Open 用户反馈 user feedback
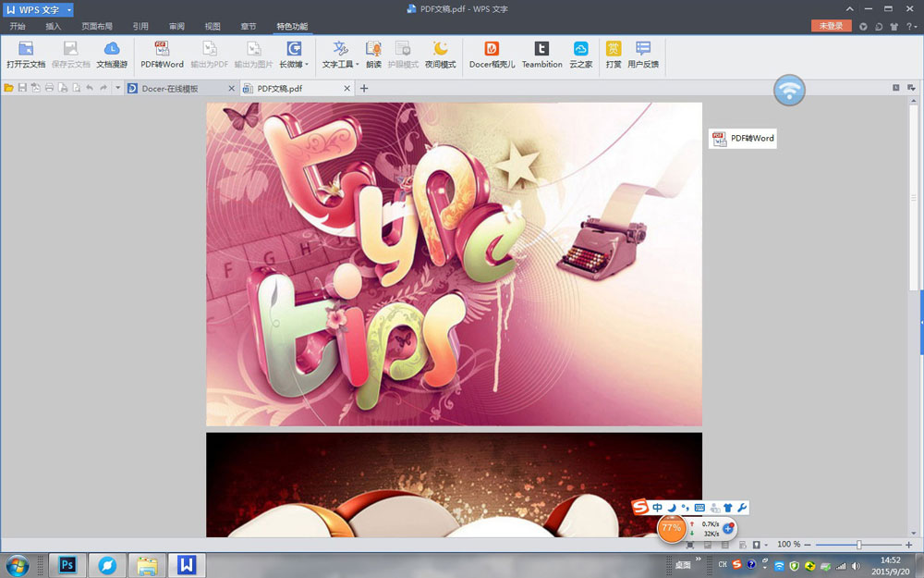 643,55
